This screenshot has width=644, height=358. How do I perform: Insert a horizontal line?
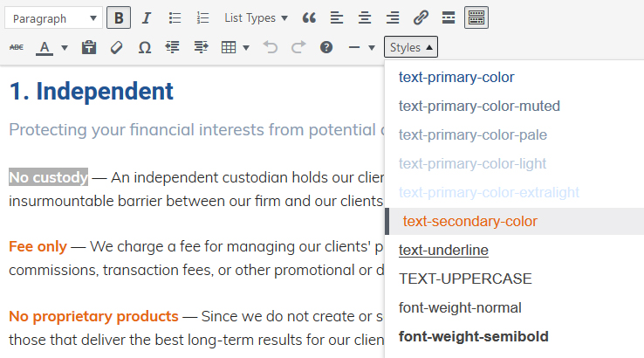pos(354,47)
